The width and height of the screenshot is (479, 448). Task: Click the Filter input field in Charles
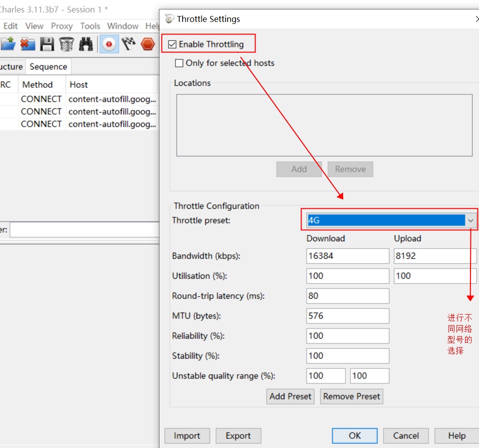(x=84, y=230)
